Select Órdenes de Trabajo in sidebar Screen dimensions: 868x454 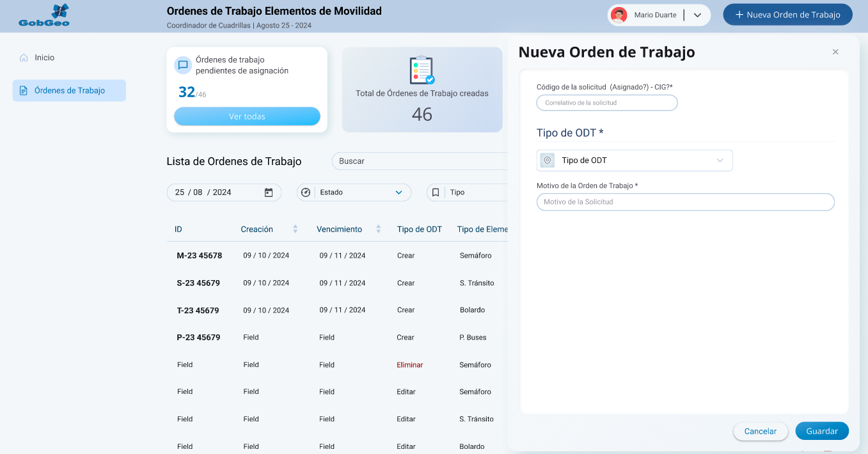point(69,91)
